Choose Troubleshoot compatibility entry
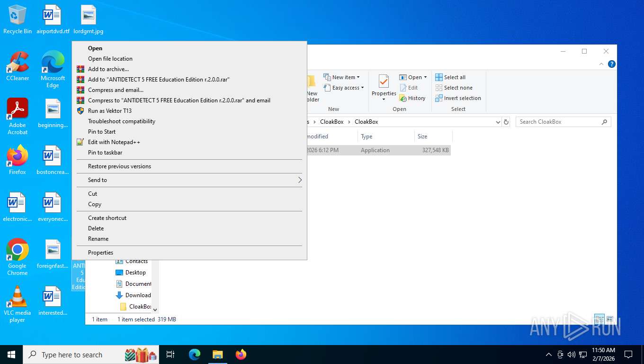The image size is (644, 364). tap(189, 121)
